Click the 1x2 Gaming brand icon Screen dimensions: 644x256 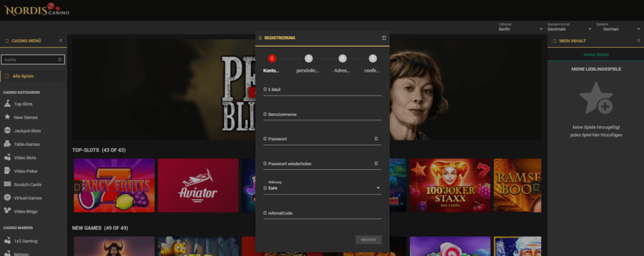[x=7, y=241]
